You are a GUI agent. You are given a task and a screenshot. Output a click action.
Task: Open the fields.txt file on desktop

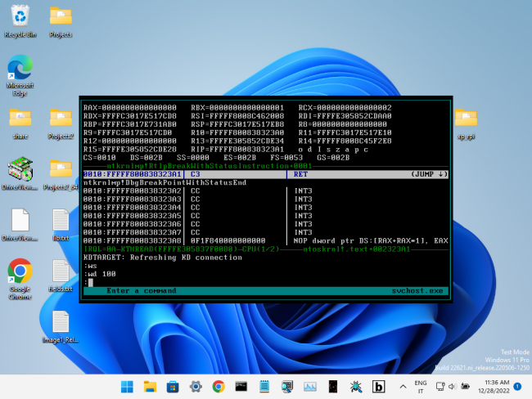click(x=61, y=272)
